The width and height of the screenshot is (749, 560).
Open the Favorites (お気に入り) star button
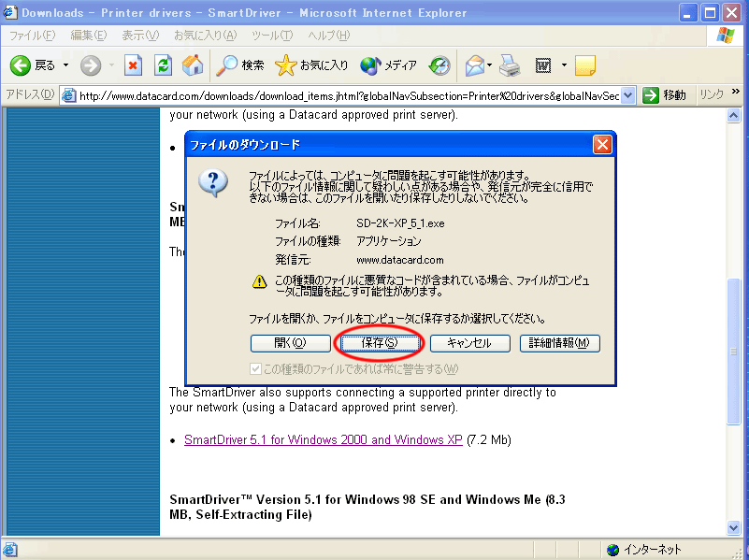(x=311, y=65)
